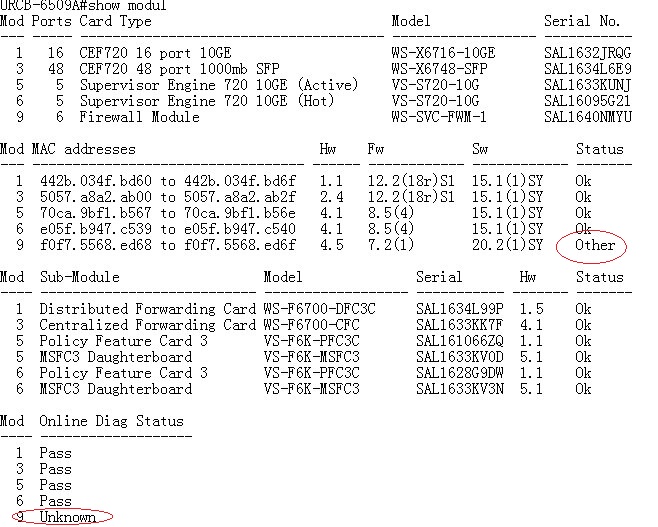
Task: Select firmware version 7.2(1)
Action: point(391,245)
